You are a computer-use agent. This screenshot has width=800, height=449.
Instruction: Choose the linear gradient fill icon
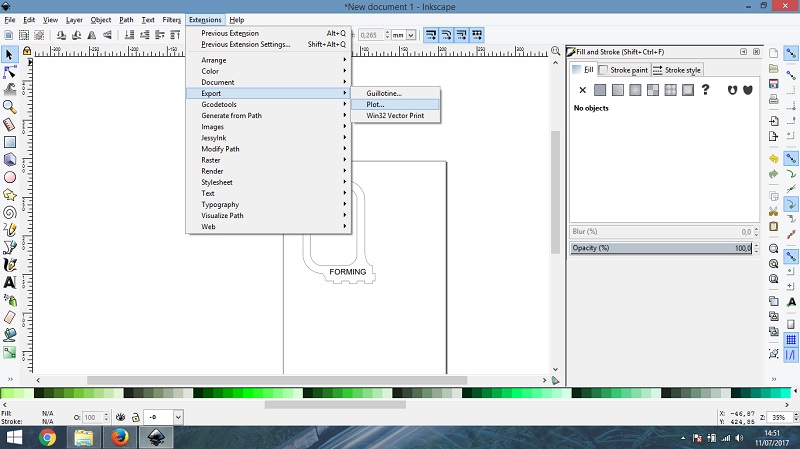pyautogui.click(x=618, y=90)
